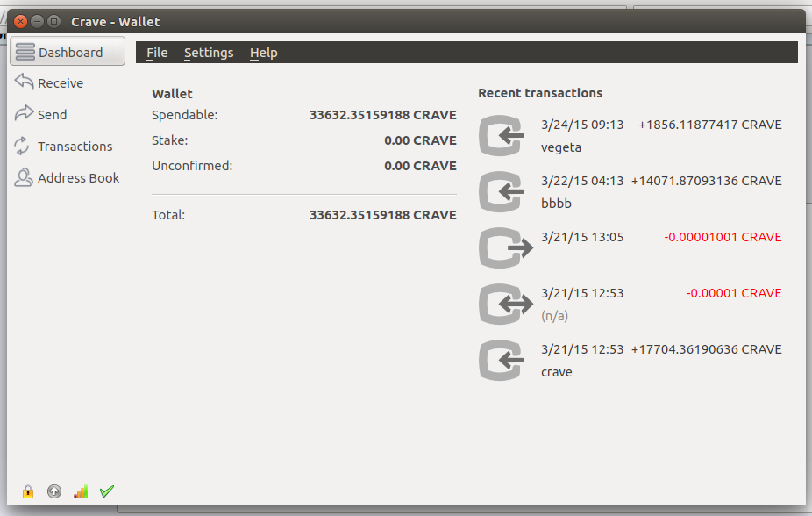Minimize the Crave Wallet window
Viewport: 812px width, 516px height.
[x=38, y=21]
